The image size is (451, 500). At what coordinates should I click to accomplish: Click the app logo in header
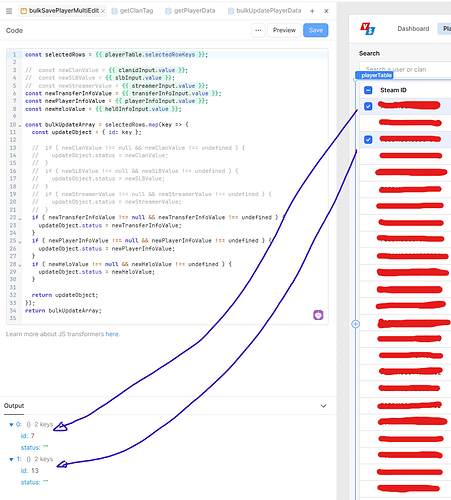[x=368, y=29]
